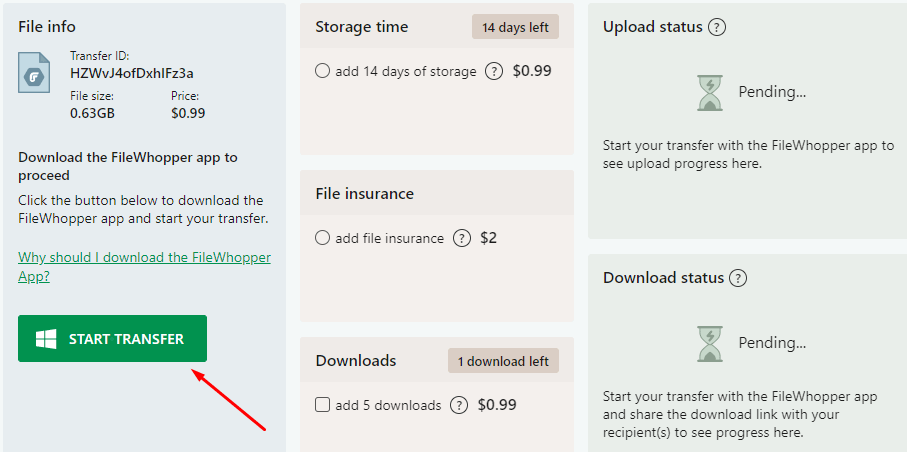Viewport: 907px width, 452px height.
Task: Select the add file insurance option
Action: [x=322, y=238]
